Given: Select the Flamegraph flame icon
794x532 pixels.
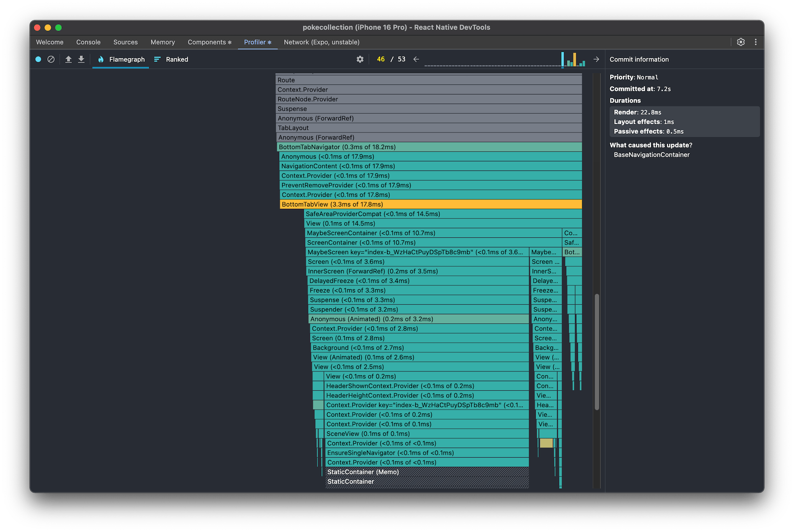Looking at the screenshot, I should pyautogui.click(x=101, y=59).
